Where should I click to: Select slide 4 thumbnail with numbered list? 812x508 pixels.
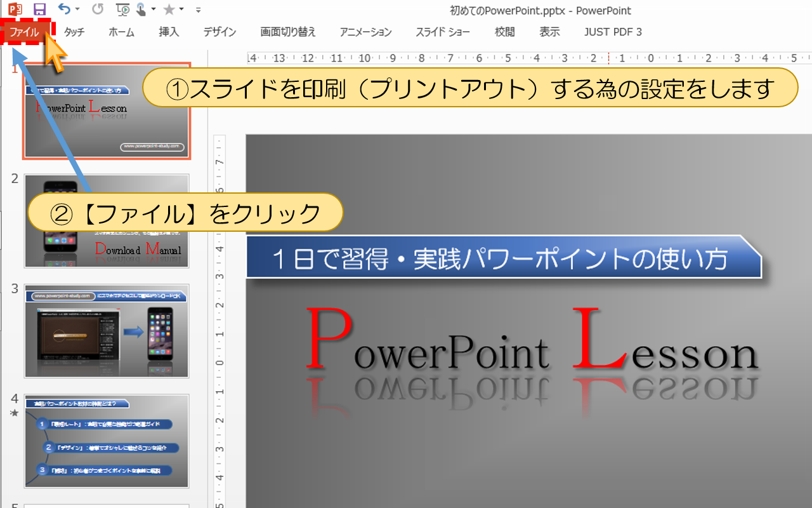click(x=107, y=441)
